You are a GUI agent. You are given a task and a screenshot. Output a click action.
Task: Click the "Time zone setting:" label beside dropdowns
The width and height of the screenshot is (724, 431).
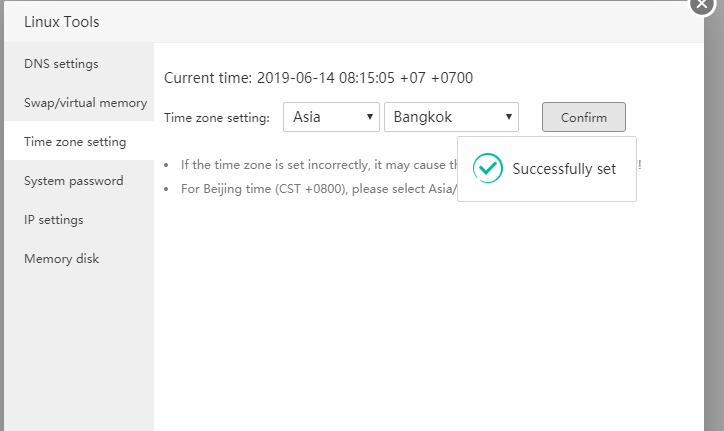point(217,118)
